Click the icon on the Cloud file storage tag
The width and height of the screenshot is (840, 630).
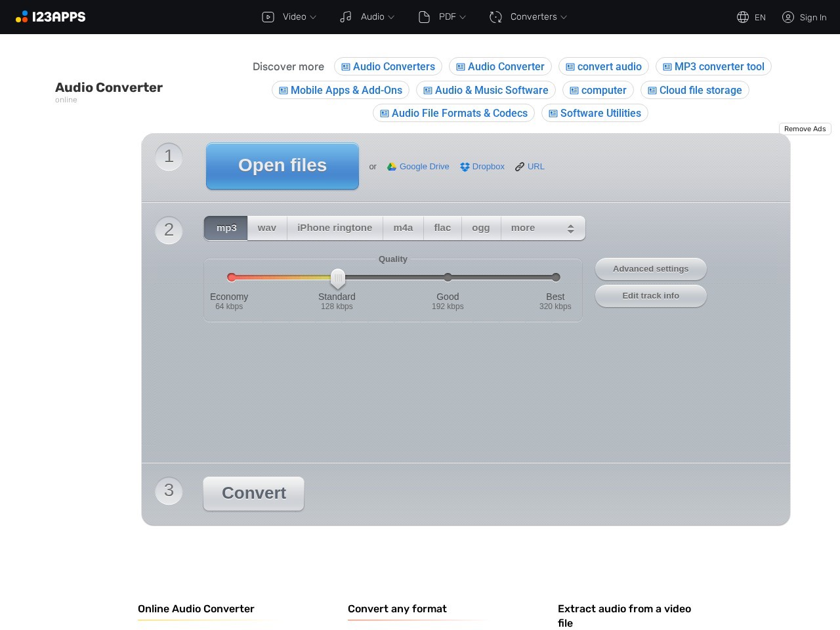point(652,91)
